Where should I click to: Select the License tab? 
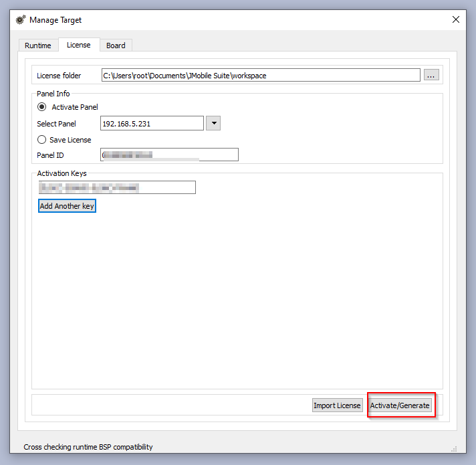pyautogui.click(x=78, y=45)
